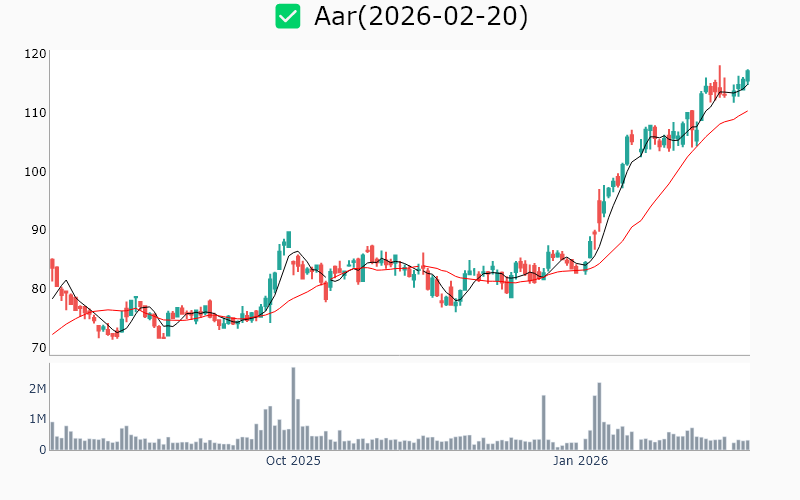Click the last green candlestick at far right

point(747,76)
